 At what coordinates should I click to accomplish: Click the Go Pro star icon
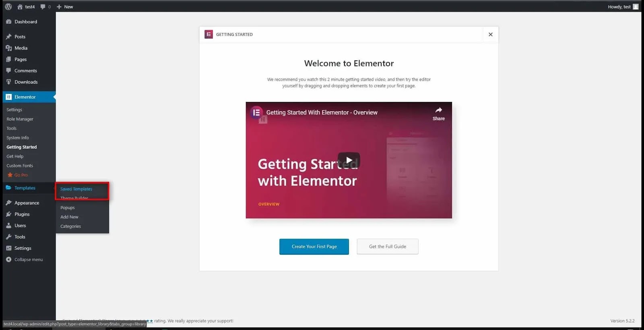click(x=10, y=175)
